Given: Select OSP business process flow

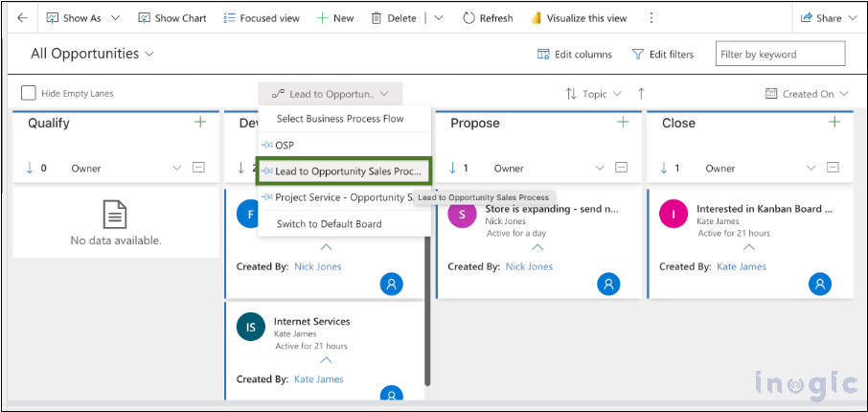Looking at the screenshot, I should pos(344,145).
